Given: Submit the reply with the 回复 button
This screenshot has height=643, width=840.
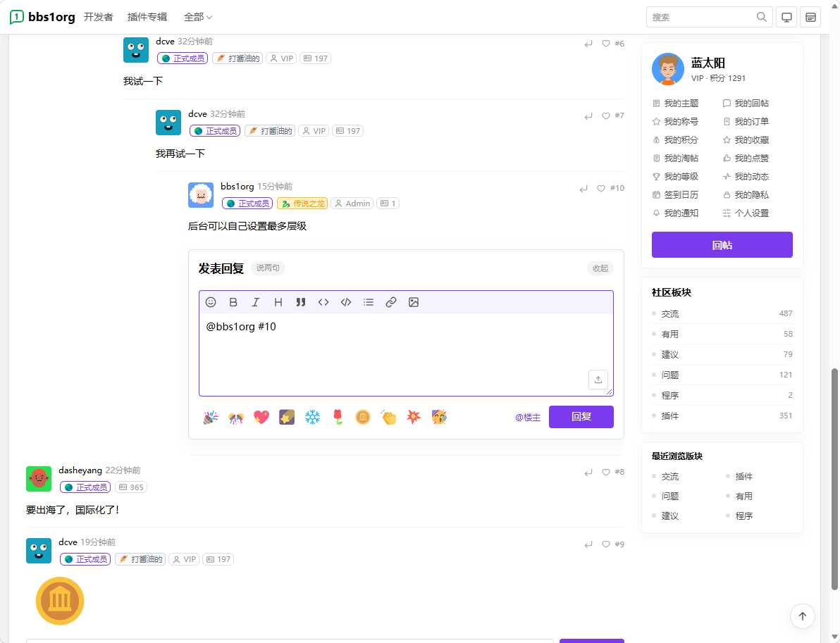Looking at the screenshot, I should (581, 416).
